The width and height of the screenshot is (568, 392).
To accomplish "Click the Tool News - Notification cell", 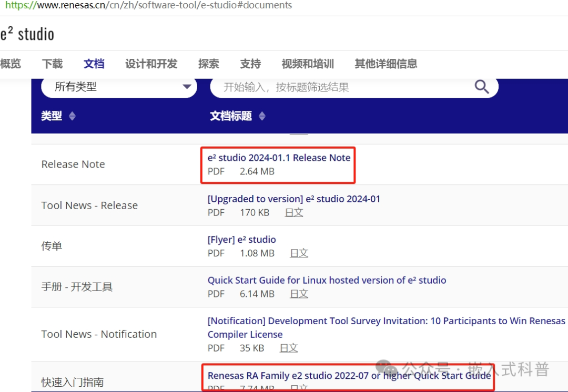I will pos(99,334).
